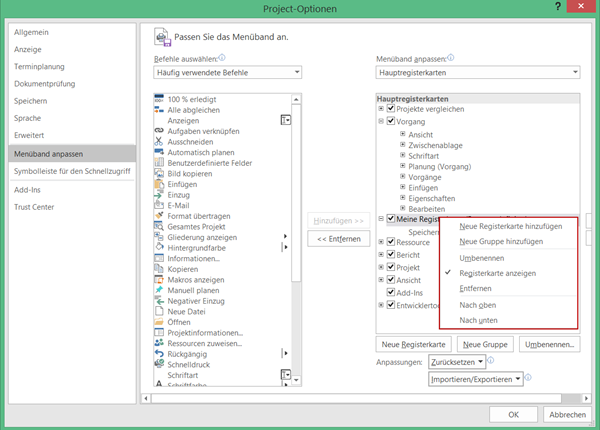Viewport: 600px width, 430px height.
Task: Click the 'Bild kopieren' icon
Action: click(x=159, y=173)
